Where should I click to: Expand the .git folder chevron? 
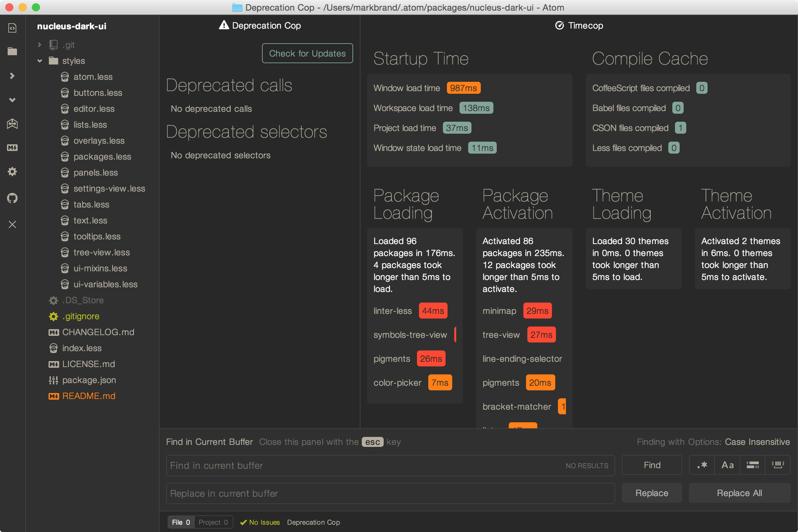(40, 45)
